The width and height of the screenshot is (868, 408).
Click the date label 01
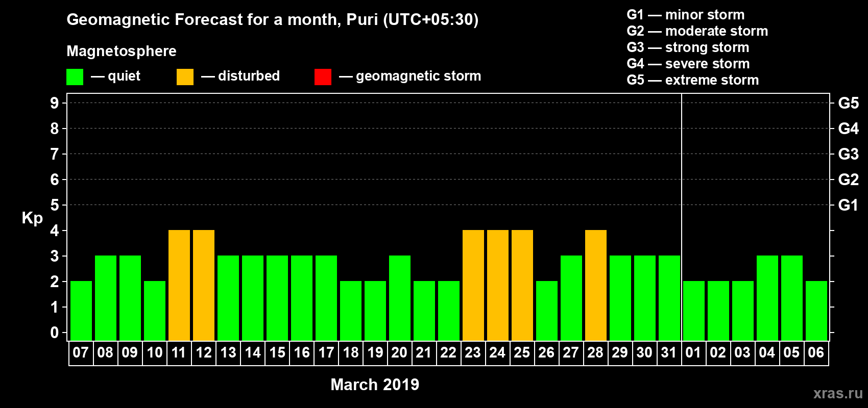(693, 352)
